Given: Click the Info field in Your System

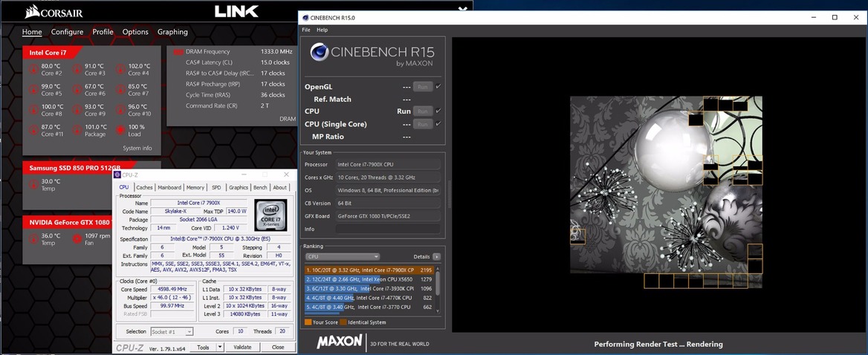Looking at the screenshot, I should point(387,229).
